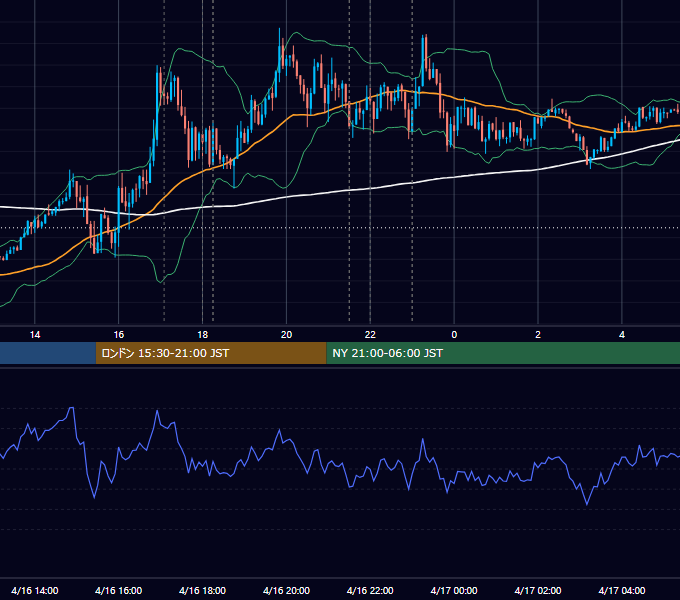The height and width of the screenshot is (600, 680).
Task: Click the 4/16 22:00 date label
Action: (370, 590)
